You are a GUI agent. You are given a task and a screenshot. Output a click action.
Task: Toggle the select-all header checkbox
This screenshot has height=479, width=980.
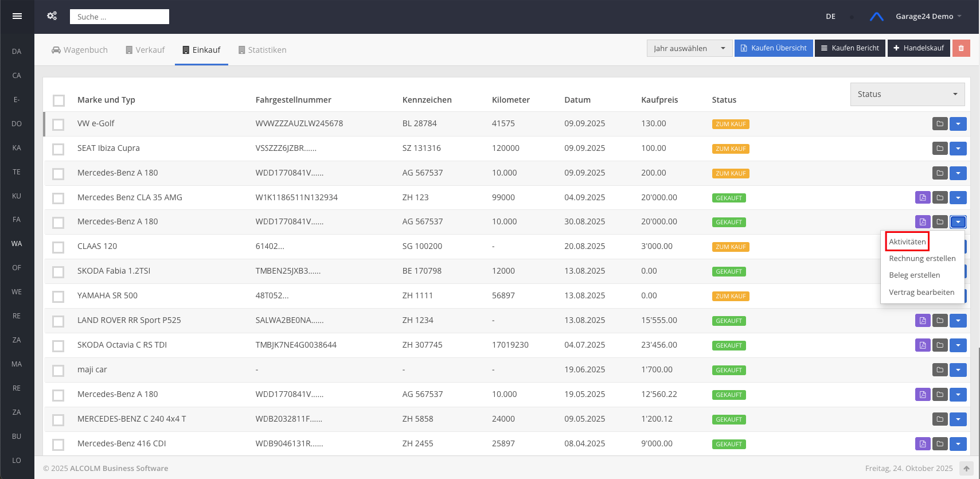[x=58, y=100]
